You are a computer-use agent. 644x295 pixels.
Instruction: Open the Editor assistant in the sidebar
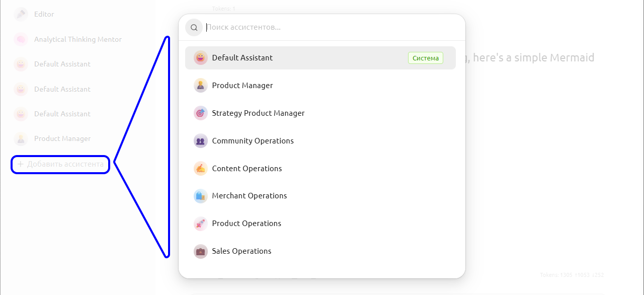[x=44, y=14]
